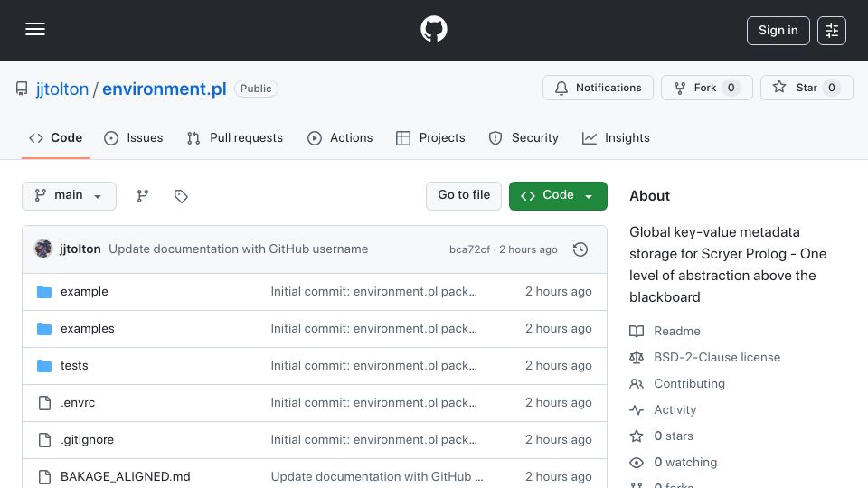Switch to the Projects tab
This screenshot has height=488, width=868.
430,137
